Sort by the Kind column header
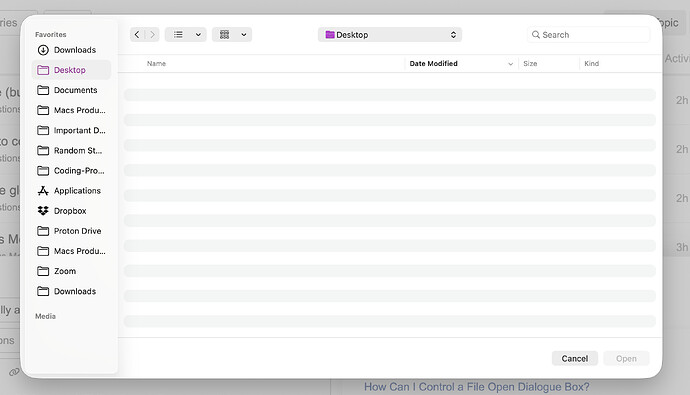 591,63
